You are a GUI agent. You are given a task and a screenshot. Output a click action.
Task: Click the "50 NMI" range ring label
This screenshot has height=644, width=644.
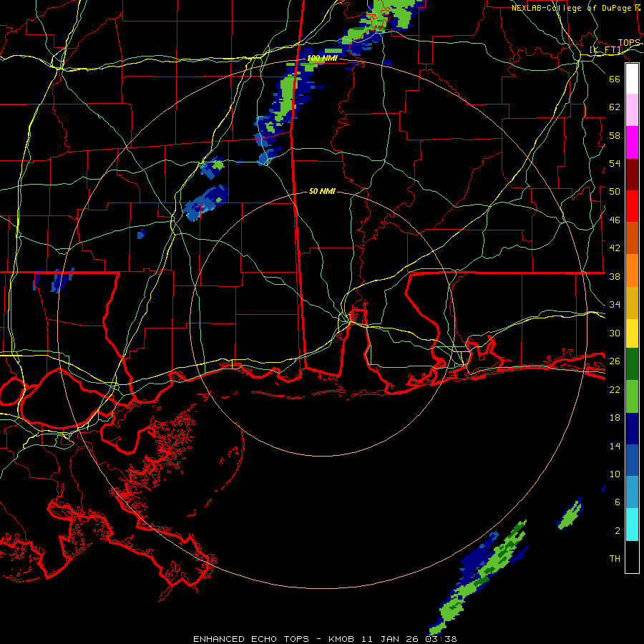[322, 191]
